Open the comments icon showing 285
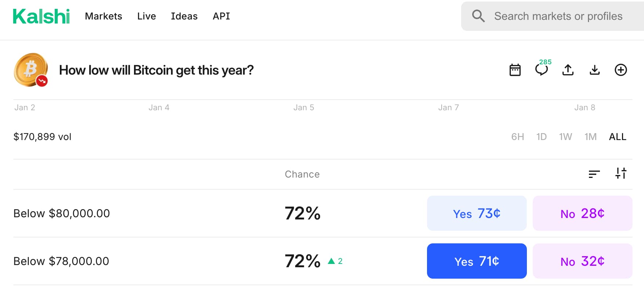This screenshot has height=286, width=644. point(542,69)
